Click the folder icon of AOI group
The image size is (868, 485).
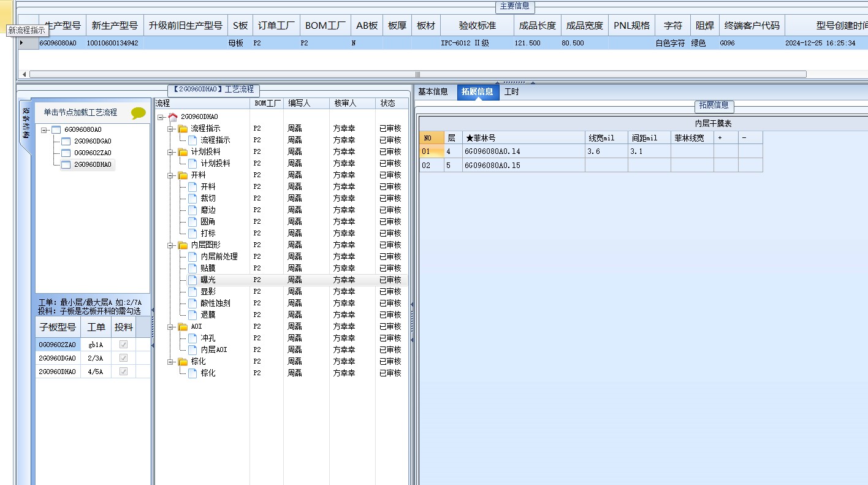183,326
